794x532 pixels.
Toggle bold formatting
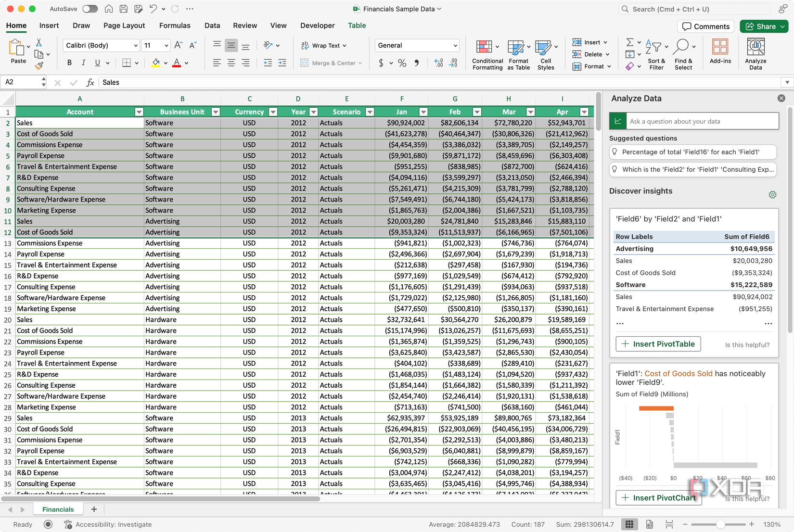point(69,63)
